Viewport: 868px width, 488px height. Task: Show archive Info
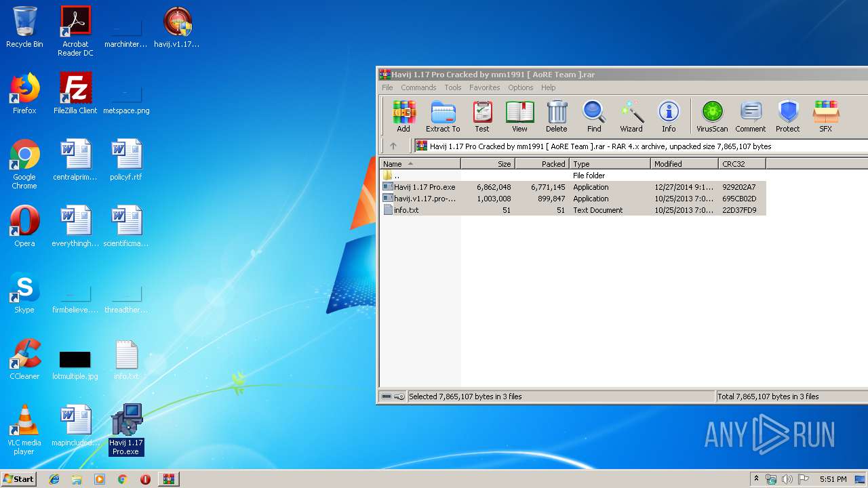[x=669, y=117]
